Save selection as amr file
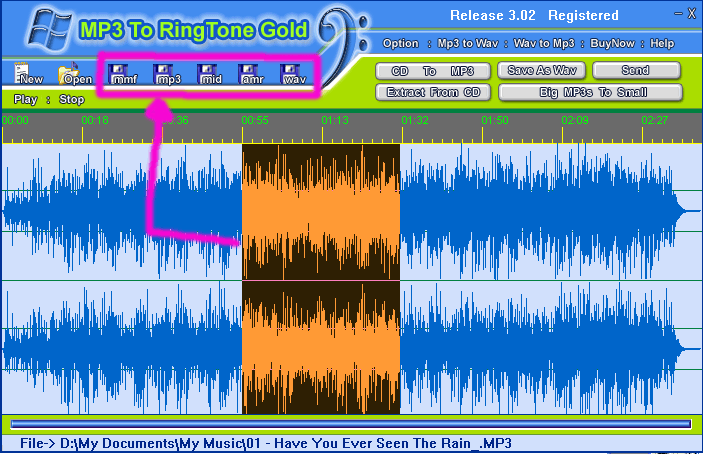This screenshot has width=703, height=454. coord(251,74)
